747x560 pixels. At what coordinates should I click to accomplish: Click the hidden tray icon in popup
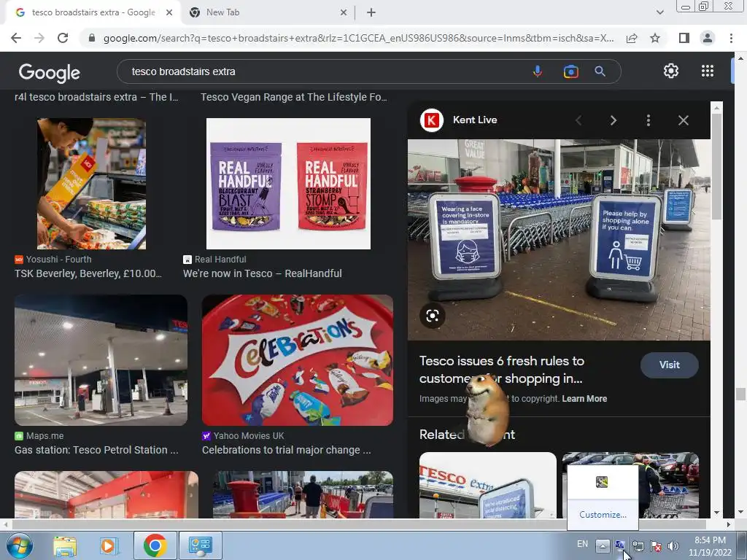coord(602,483)
